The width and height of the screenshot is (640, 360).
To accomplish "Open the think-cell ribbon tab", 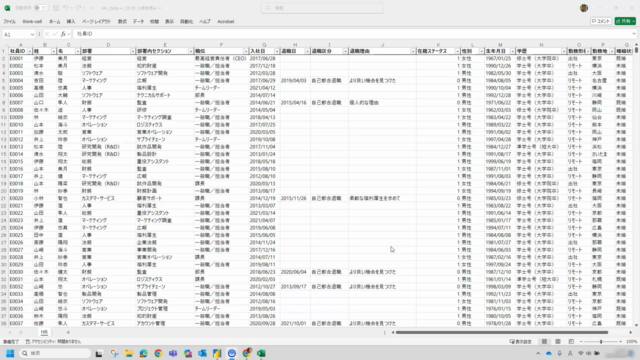I will pos(32,21).
